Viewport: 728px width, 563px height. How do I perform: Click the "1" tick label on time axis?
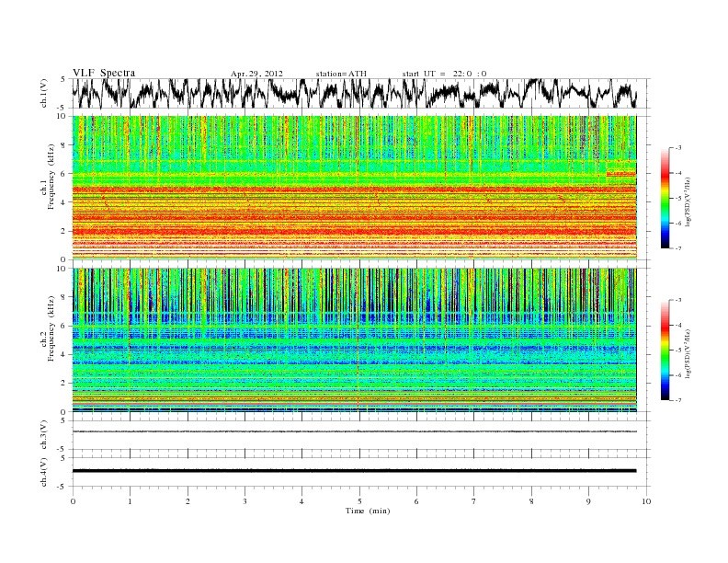(x=130, y=501)
